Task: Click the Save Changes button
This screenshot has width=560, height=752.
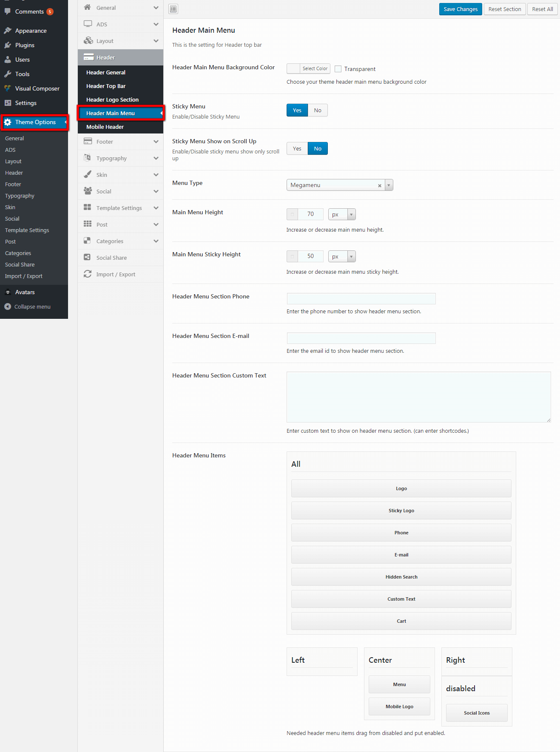Action: click(461, 9)
